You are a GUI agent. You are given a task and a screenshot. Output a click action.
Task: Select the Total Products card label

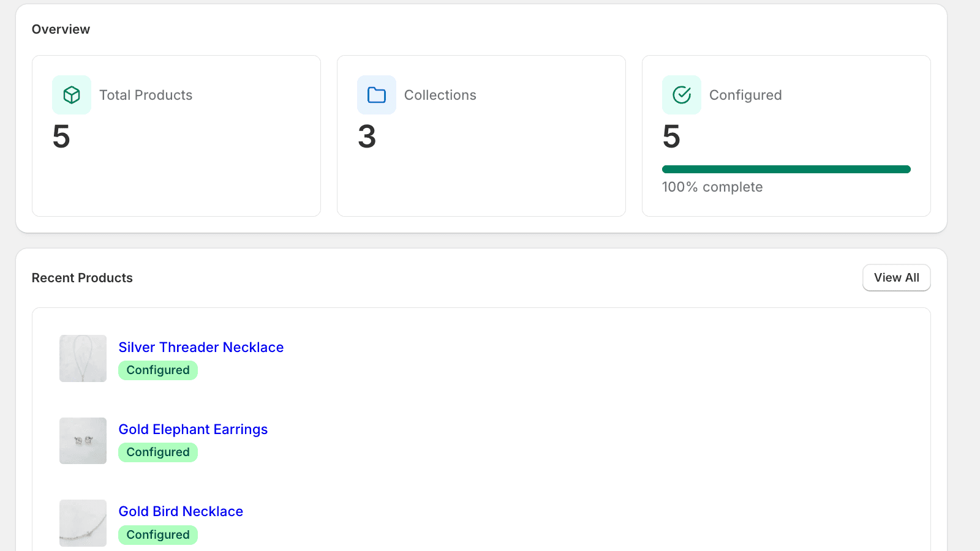coord(146,95)
